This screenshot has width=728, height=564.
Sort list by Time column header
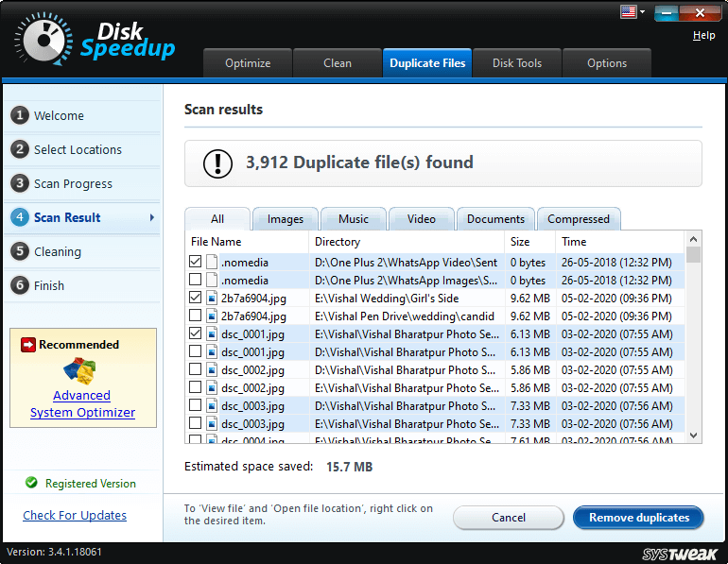point(620,242)
